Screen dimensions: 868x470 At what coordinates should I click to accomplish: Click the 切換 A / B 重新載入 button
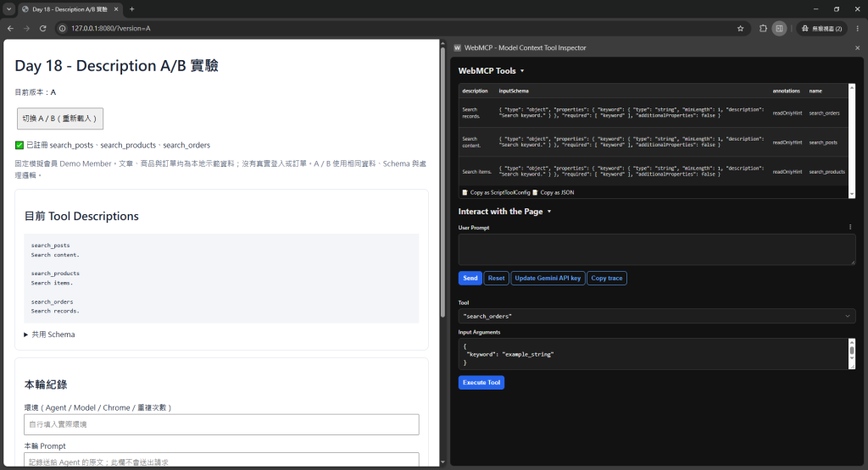click(x=60, y=119)
